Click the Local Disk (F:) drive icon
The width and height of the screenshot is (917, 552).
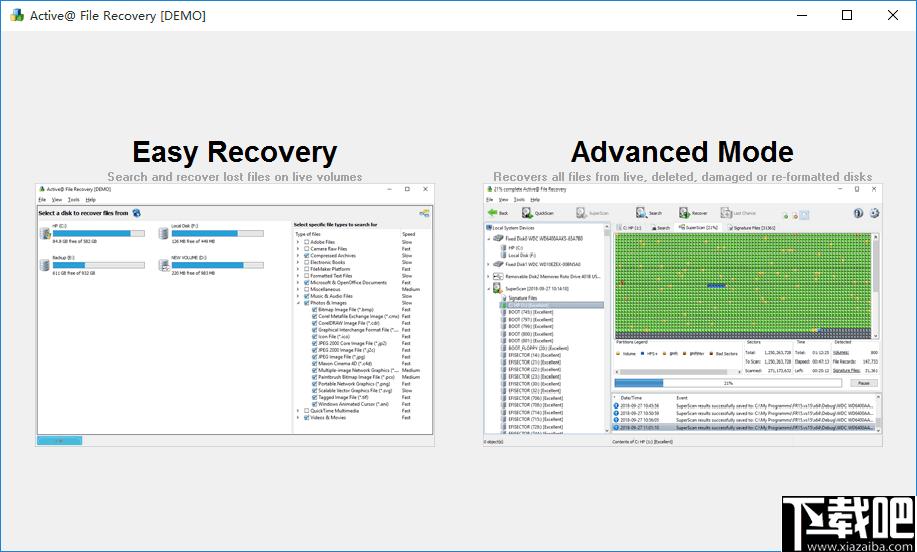(164, 233)
